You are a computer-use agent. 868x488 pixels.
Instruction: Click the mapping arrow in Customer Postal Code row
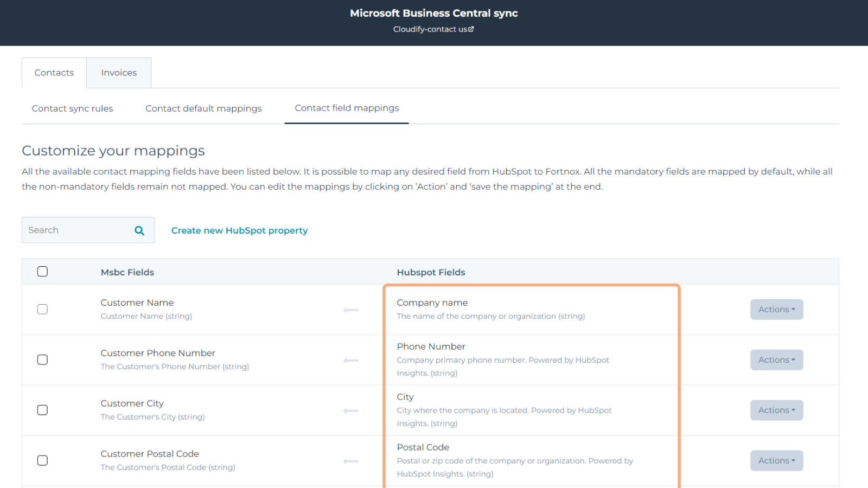tap(351, 461)
